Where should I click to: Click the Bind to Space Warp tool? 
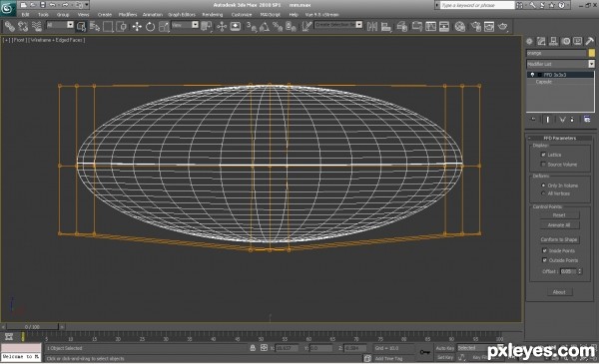pos(37,26)
